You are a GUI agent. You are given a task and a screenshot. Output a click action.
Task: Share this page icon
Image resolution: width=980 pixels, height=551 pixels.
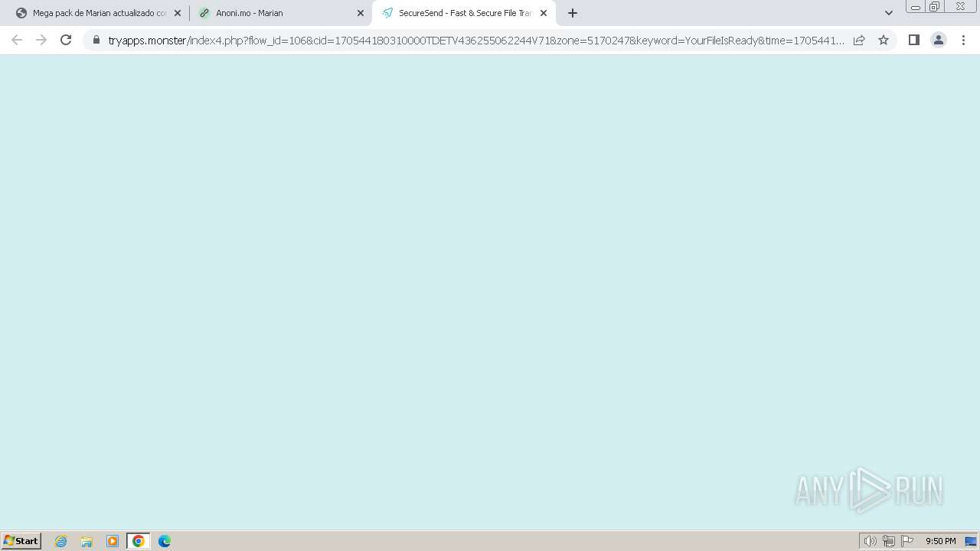859,41
